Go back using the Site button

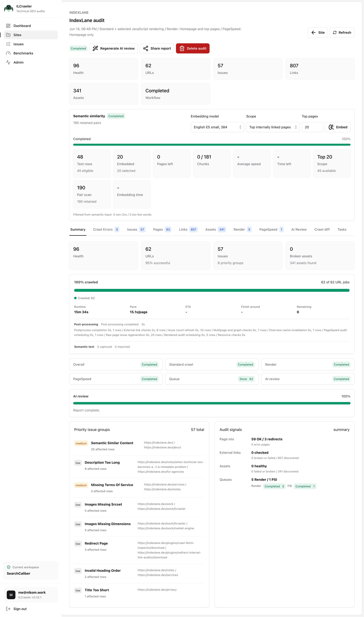[x=317, y=33]
